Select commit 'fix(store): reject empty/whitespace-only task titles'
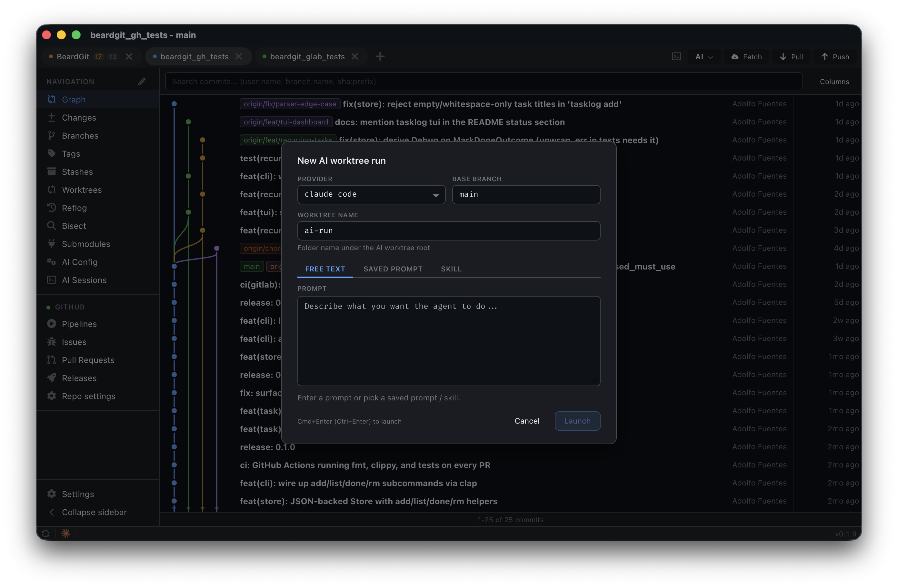 482,104
